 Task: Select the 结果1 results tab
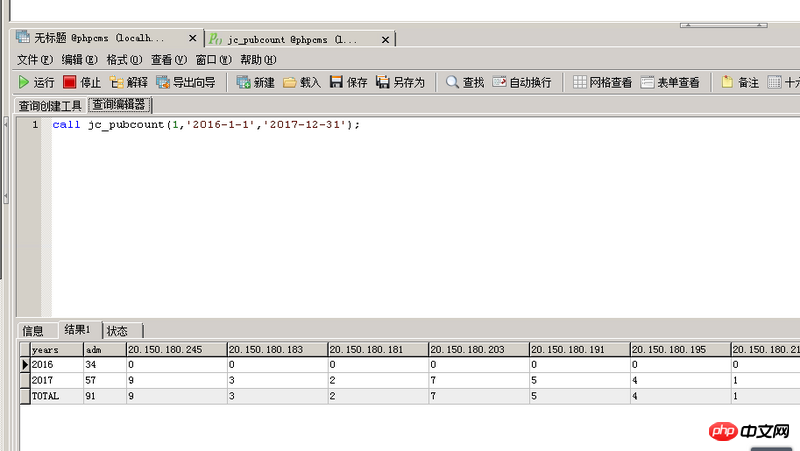pos(78,330)
